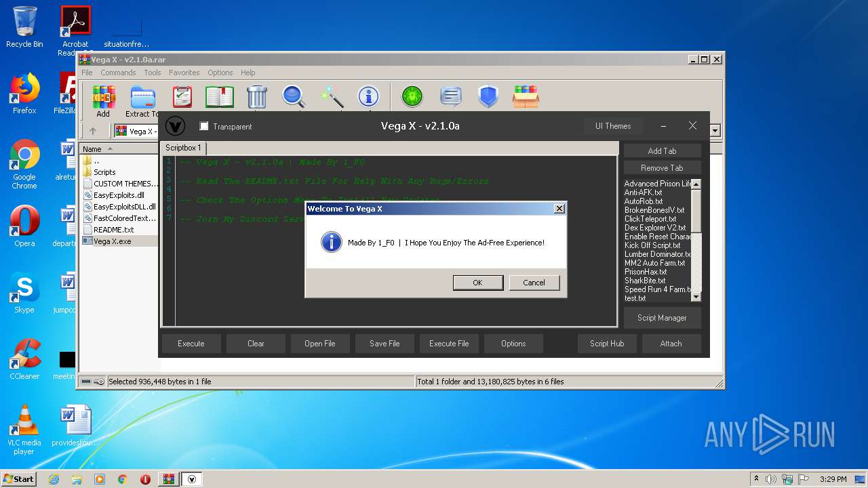This screenshot has height=488, width=868.
Task: Open Recycle Bin desktop icon
Action: [24, 27]
